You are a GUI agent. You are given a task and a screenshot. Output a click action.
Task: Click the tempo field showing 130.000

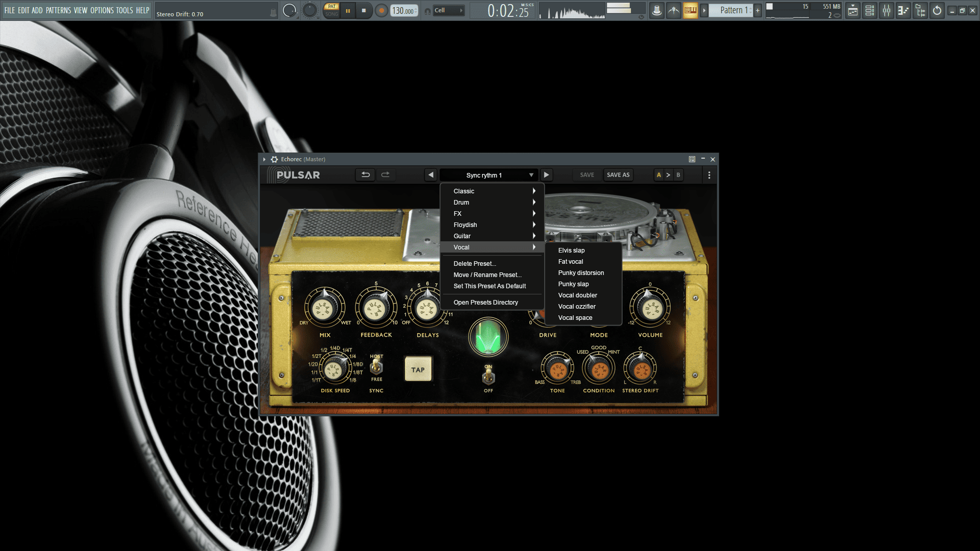[x=404, y=11]
